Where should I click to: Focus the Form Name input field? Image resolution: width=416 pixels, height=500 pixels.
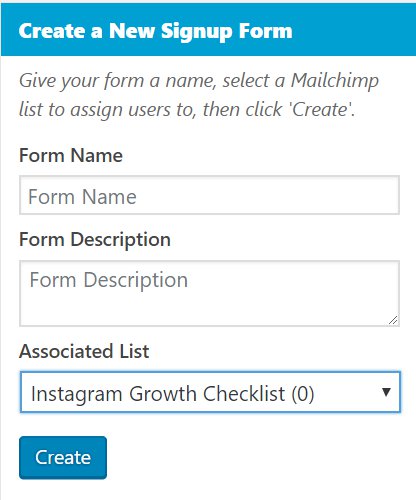point(209,195)
